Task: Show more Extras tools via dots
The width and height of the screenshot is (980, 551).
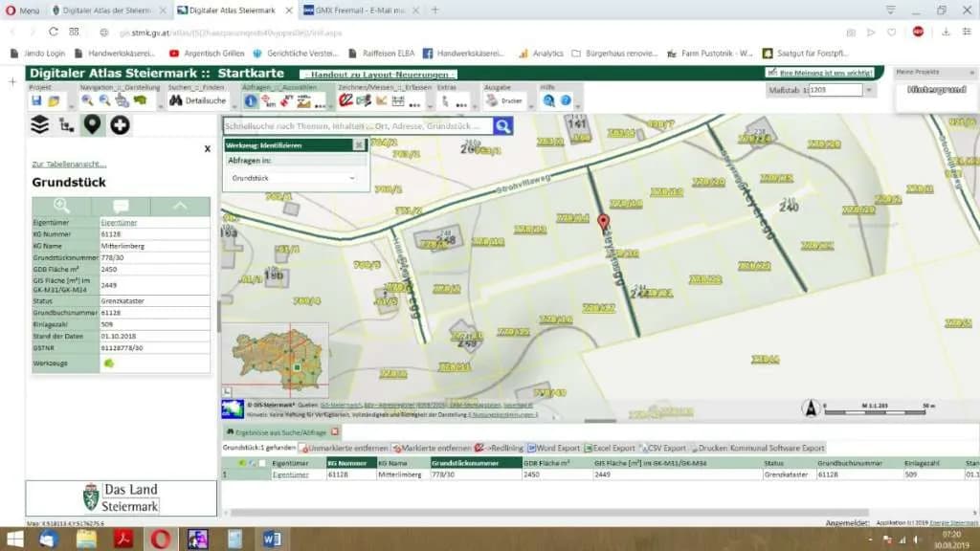Action: pyautogui.click(x=462, y=104)
